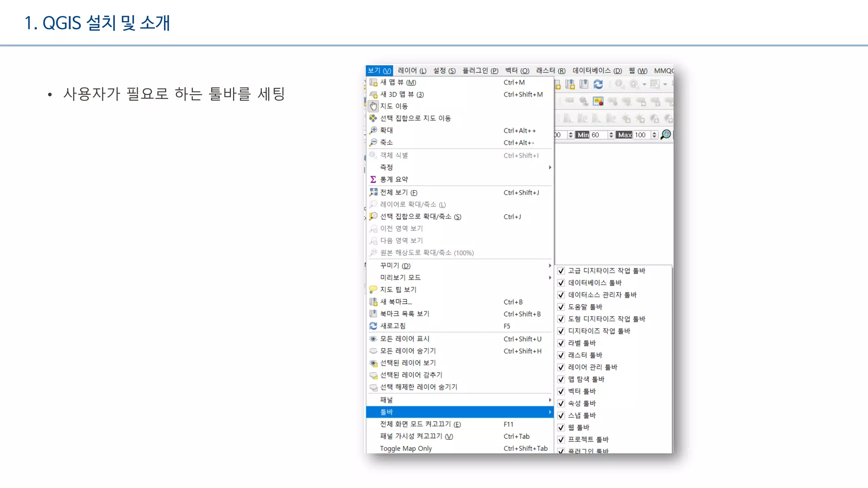
Task: Toggle 래스터 툴바 checkbox
Action: (561, 355)
